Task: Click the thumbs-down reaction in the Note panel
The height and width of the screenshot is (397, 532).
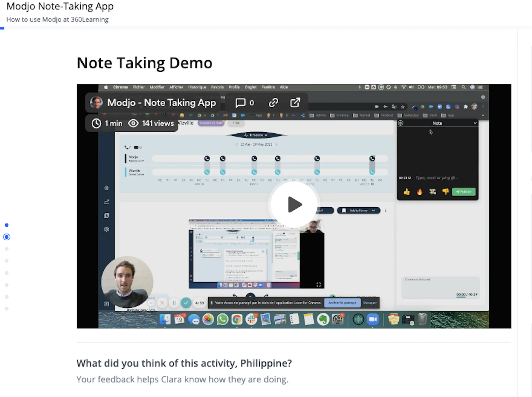Action: click(445, 192)
